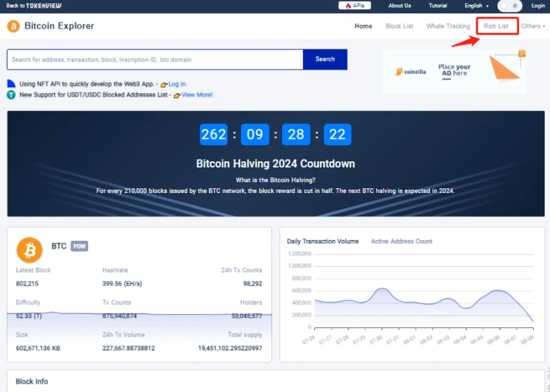
Task: Click the flame icon in APIs button
Action: click(348, 5)
